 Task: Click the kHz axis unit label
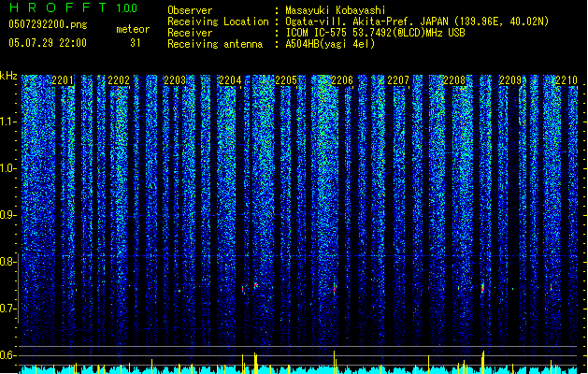pyautogui.click(x=8, y=76)
